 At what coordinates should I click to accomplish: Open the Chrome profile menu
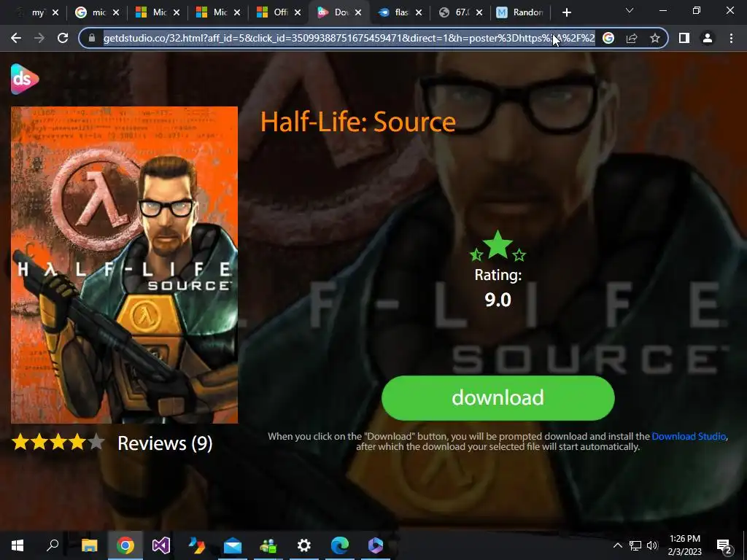(x=708, y=38)
